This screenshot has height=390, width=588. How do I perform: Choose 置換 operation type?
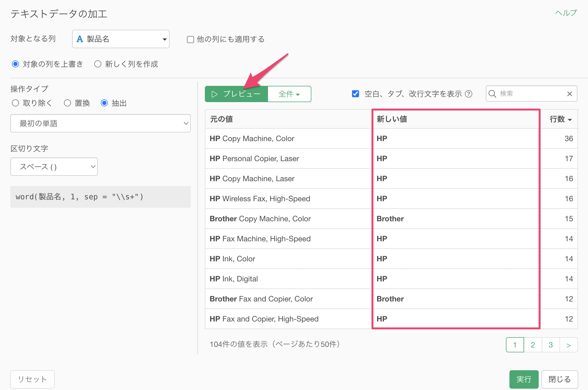coord(67,103)
